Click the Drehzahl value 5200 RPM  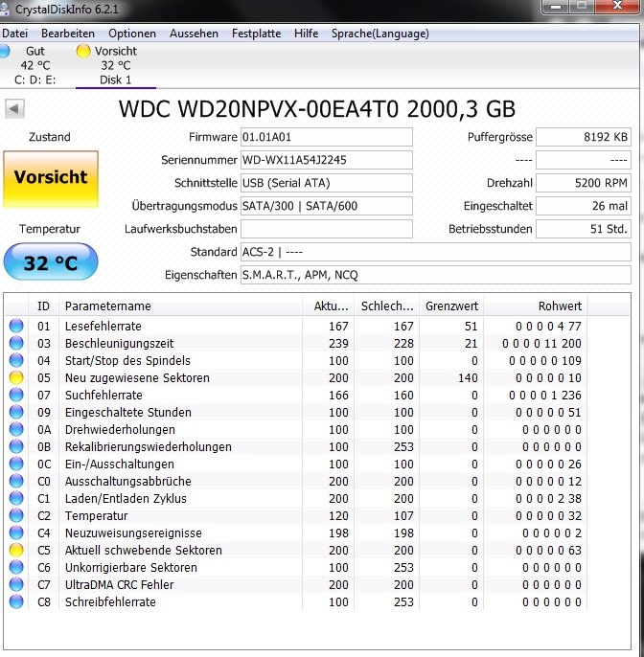[584, 183]
